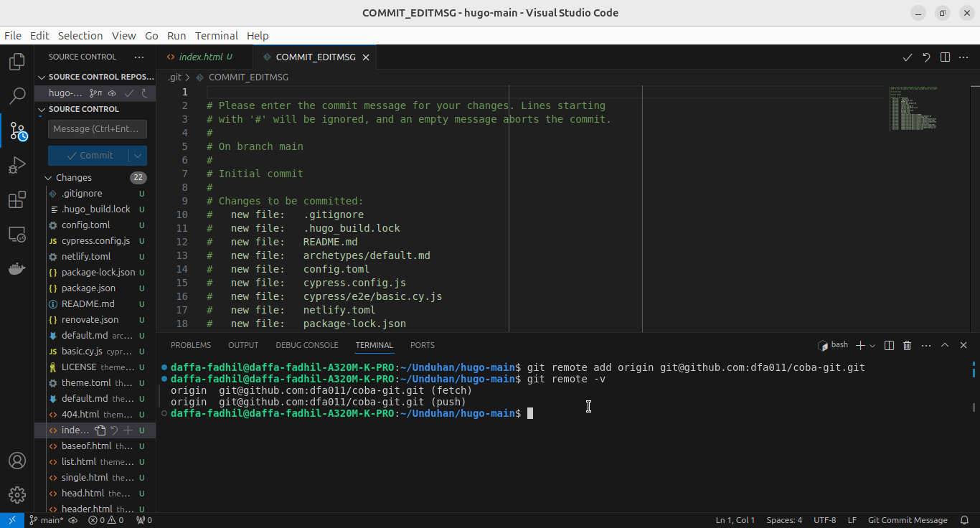This screenshot has height=528, width=980.
Task: Click the refresh icon in repository row
Action: click(144, 93)
